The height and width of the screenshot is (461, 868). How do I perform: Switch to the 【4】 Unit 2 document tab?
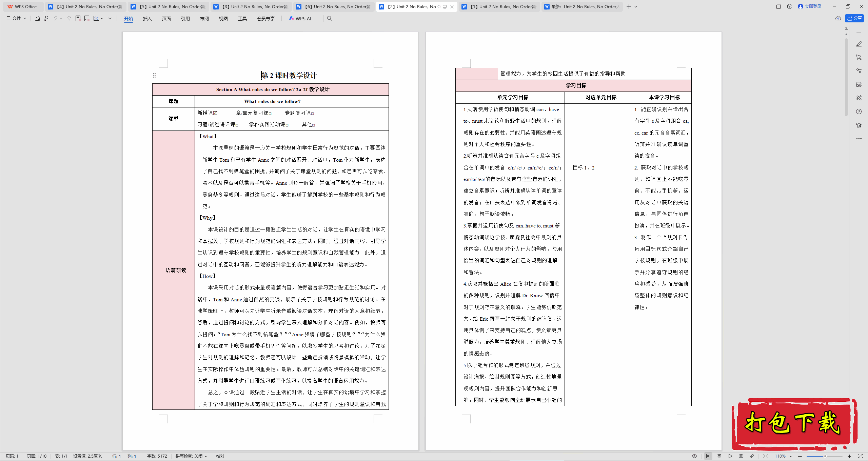tap(85, 6)
